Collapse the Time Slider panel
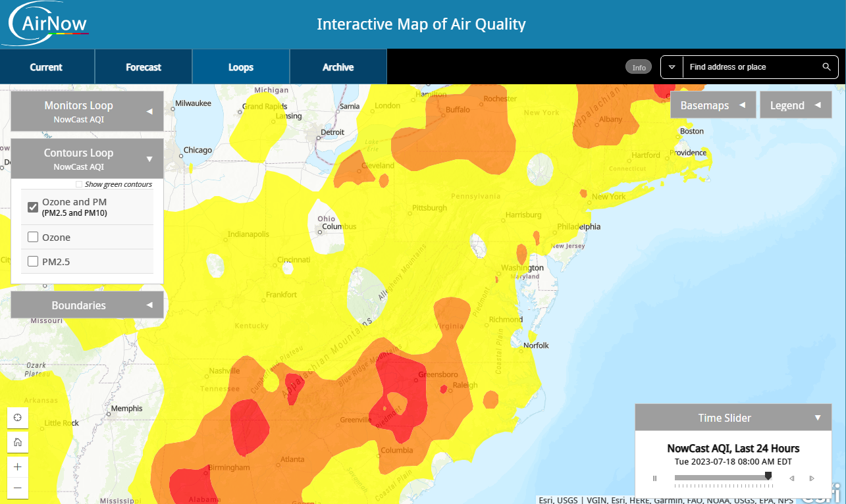 [818, 418]
